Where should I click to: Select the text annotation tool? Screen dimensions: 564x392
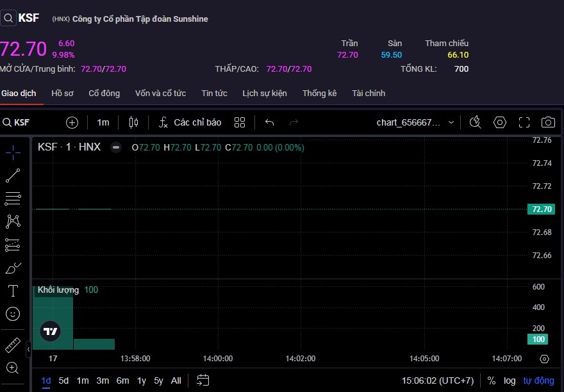tap(13, 291)
